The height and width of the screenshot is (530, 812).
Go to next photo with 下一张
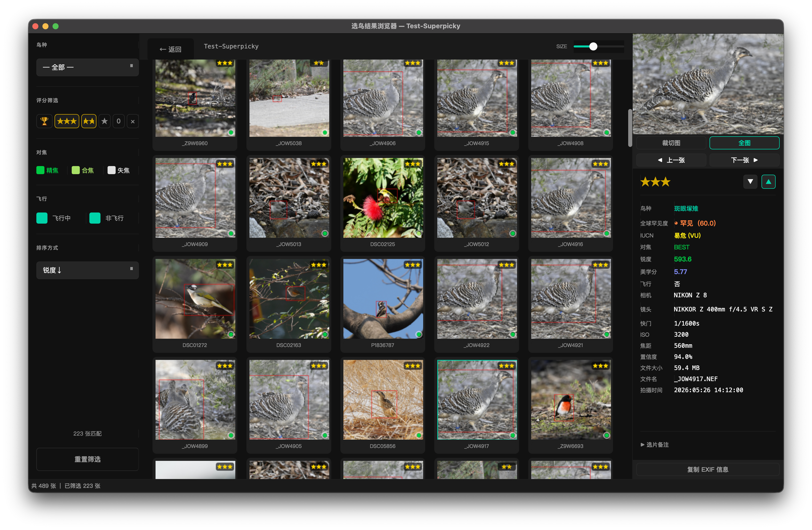click(x=744, y=160)
